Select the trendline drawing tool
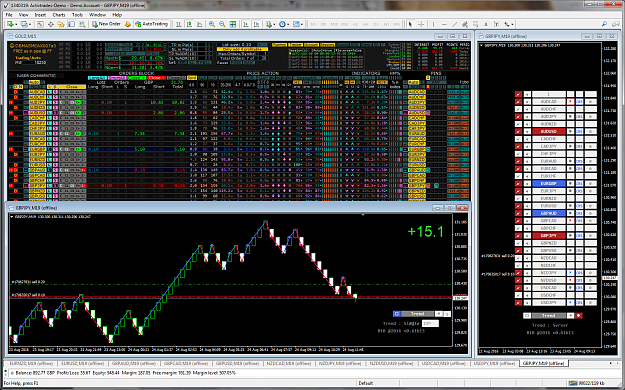This screenshot has width=625, height=390. pos(454,24)
